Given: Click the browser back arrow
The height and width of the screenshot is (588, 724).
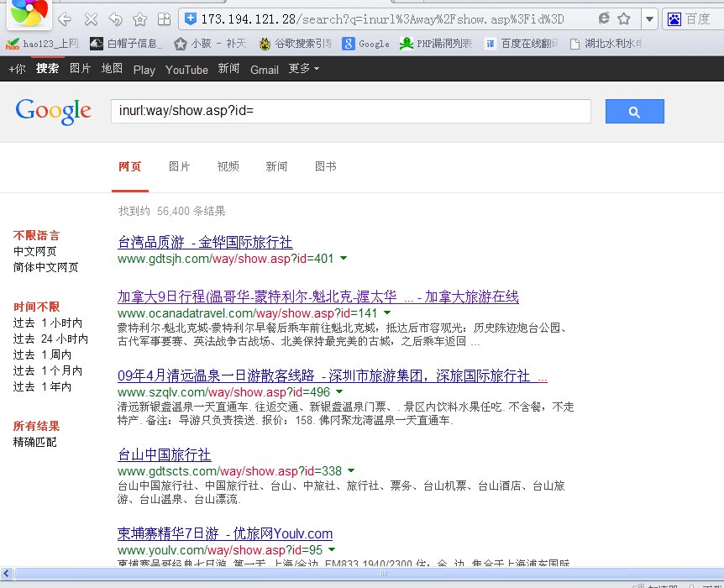Looking at the screenshot, I should point(66,19).
